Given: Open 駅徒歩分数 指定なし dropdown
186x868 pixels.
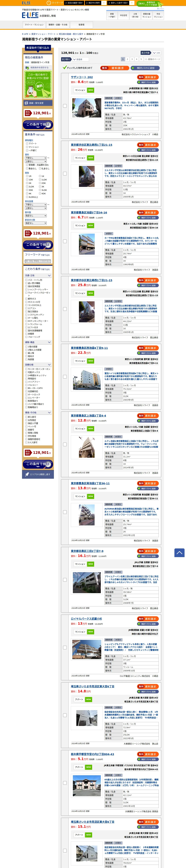Looking at the screenshot, I should click(x=36, y=223).
